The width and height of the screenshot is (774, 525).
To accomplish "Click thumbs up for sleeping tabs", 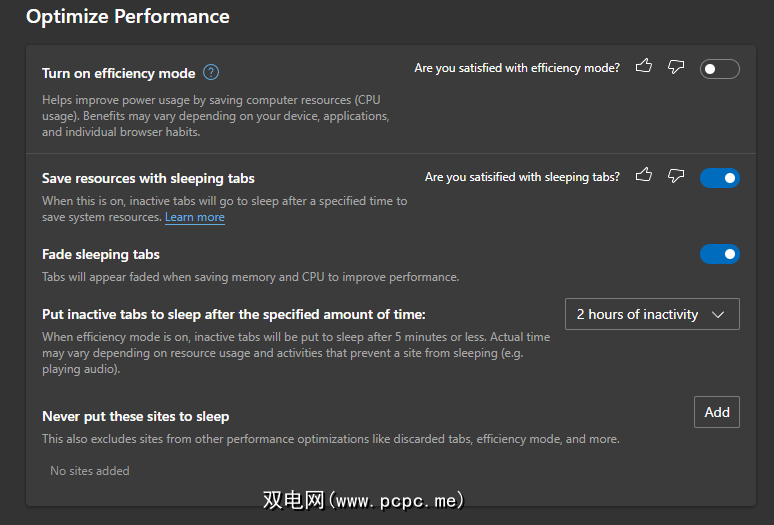I will coord(644,176).
